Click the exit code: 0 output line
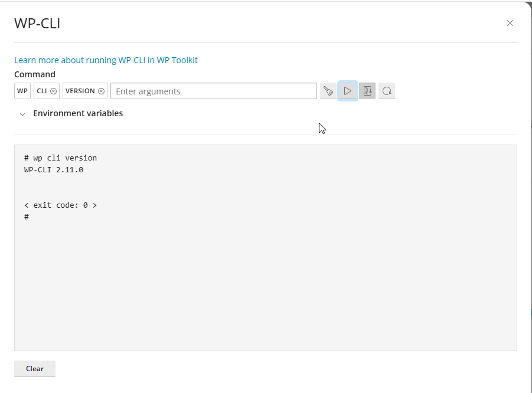 [x=60, y=205]
